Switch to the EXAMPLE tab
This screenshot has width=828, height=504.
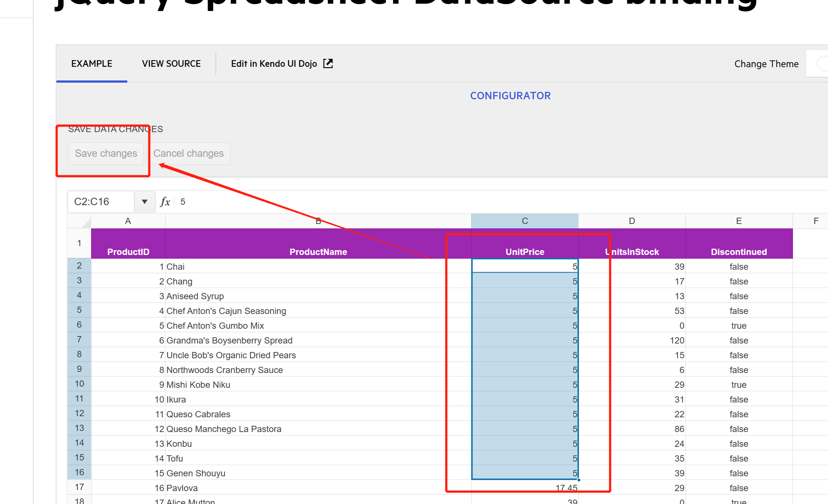[92, 64]
